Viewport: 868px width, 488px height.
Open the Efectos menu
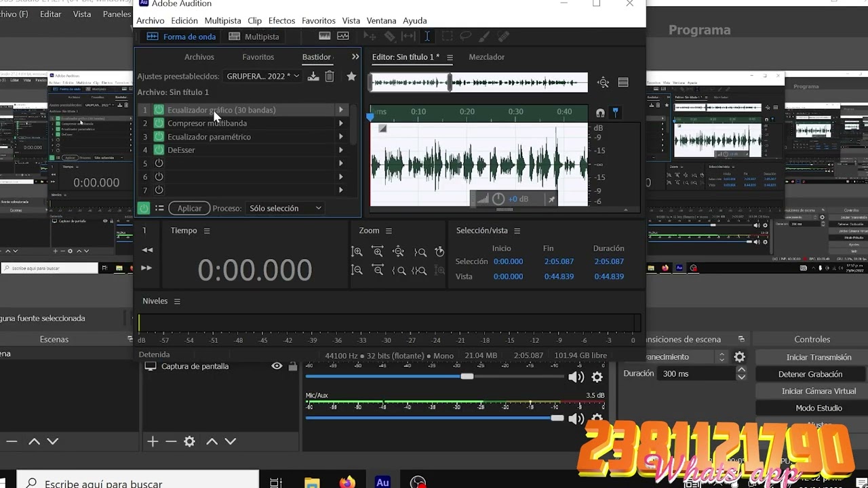(x=281, y=21)
